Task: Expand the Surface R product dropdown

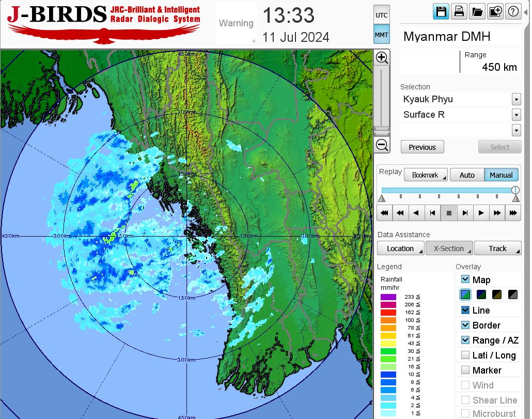Action: pos(516,115)
